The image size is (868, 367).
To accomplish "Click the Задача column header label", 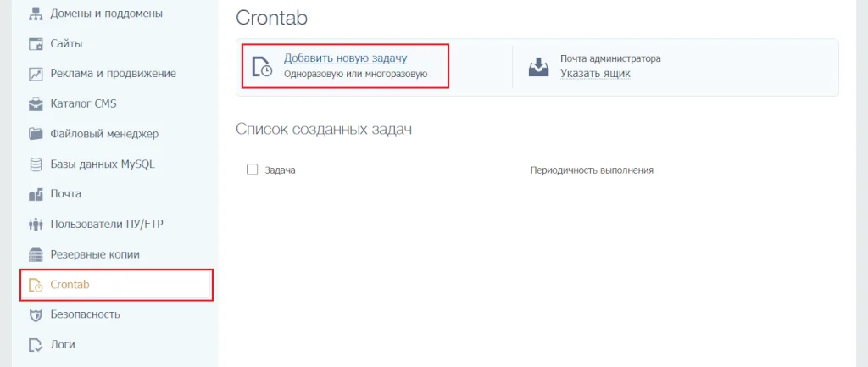I will click(280, 170).
